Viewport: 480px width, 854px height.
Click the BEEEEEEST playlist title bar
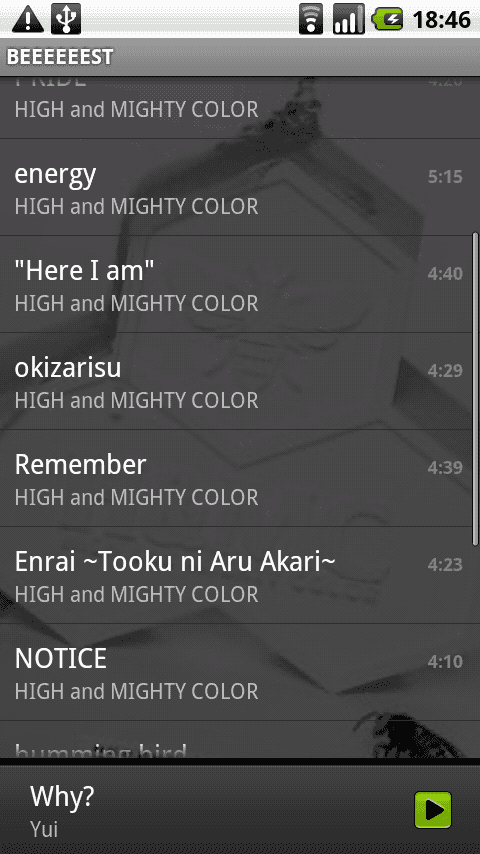pos(240,57)
